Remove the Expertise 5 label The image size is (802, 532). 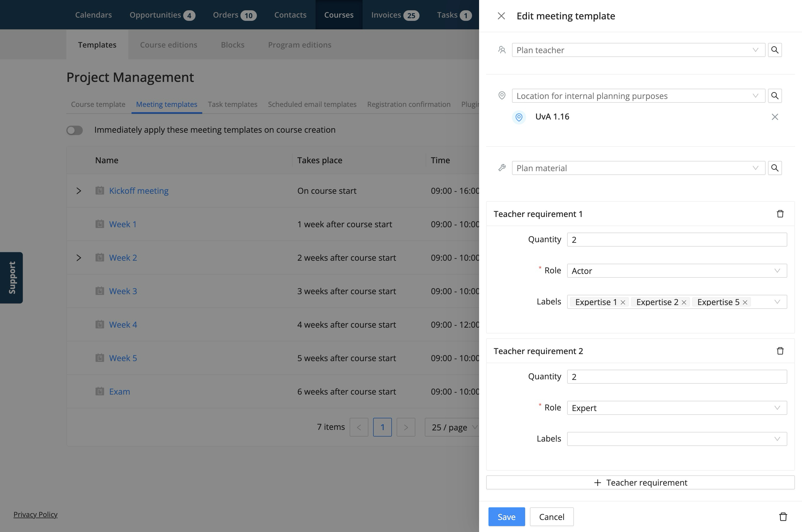[745, 302]
